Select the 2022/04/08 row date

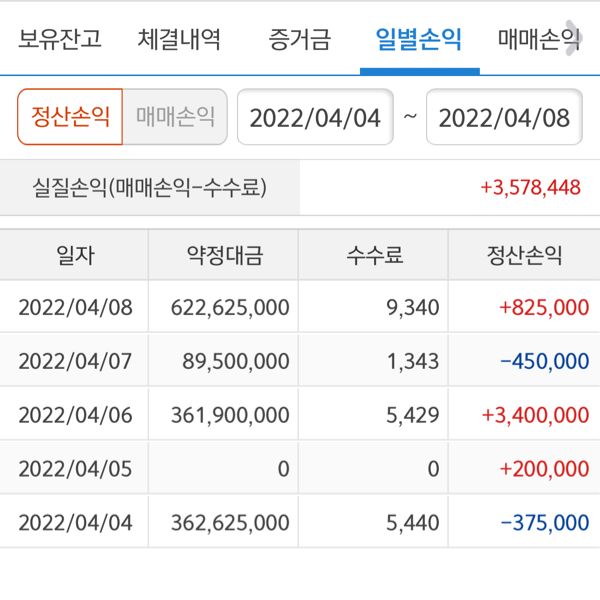(75, 307)
